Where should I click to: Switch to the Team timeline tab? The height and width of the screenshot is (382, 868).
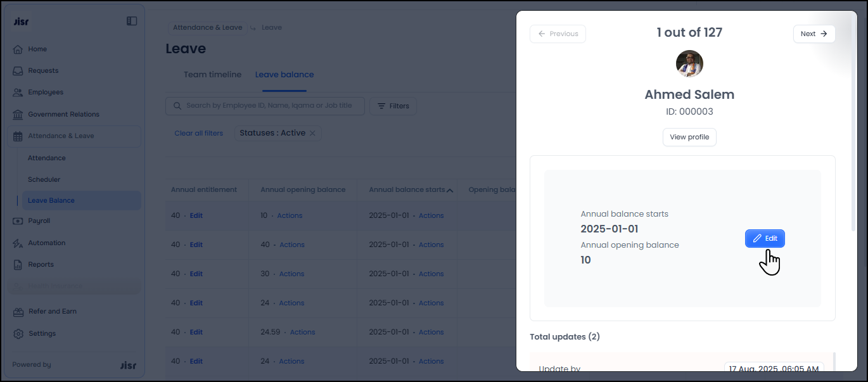212,75
